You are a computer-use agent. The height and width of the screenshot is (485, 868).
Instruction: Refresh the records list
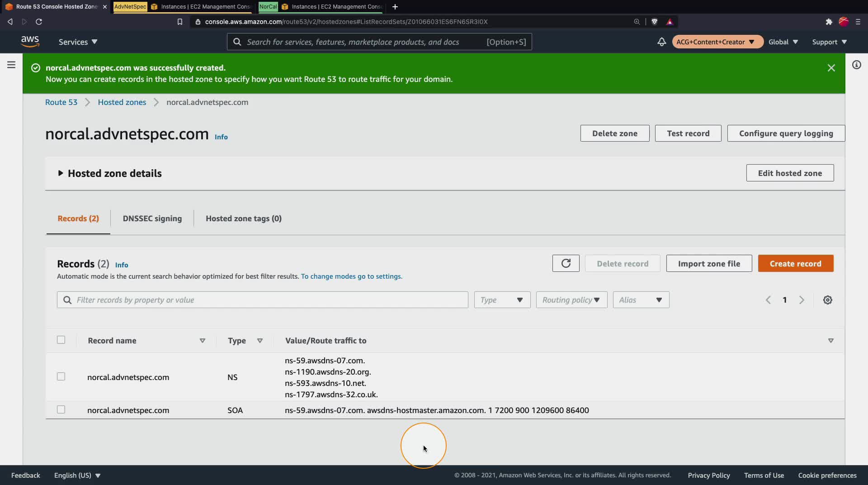coord(566,263)
